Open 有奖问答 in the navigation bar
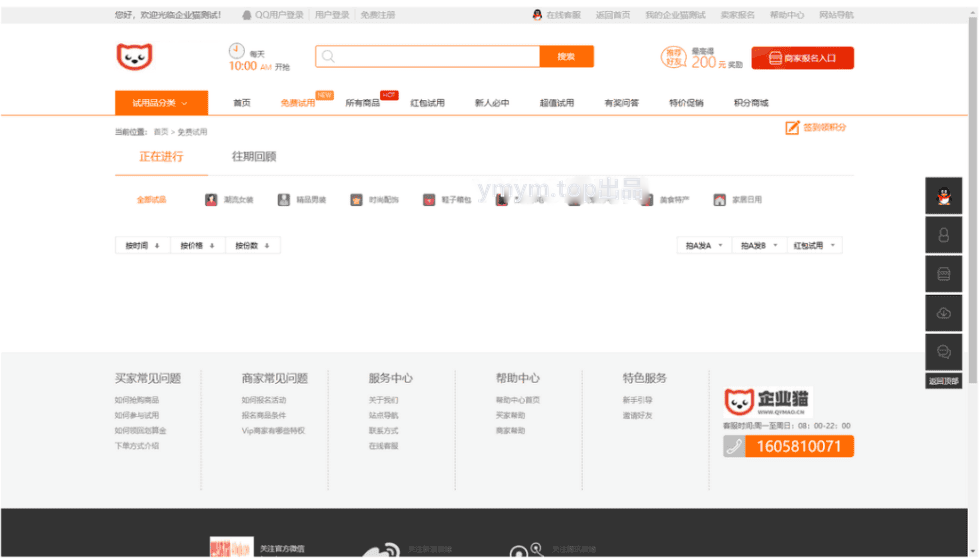 click(x=621, y=103)
